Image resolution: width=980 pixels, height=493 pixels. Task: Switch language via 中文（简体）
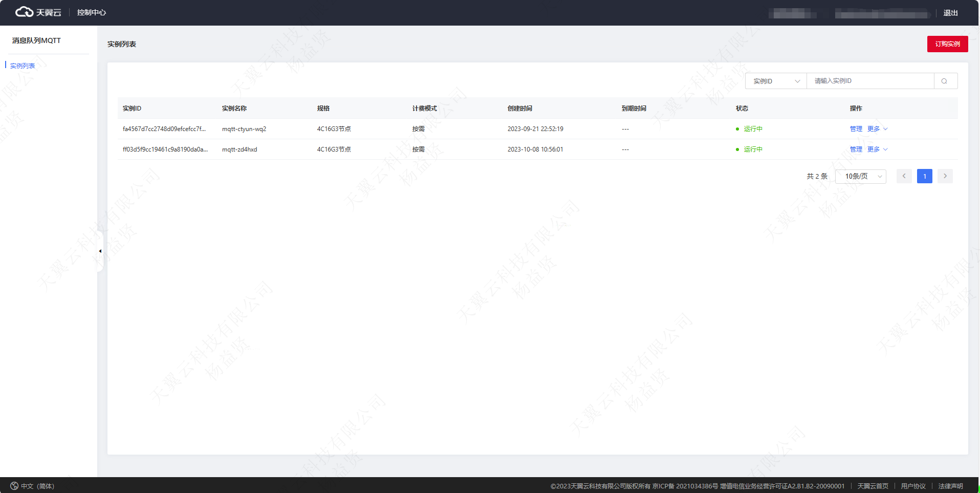click(x=37, y=486)
